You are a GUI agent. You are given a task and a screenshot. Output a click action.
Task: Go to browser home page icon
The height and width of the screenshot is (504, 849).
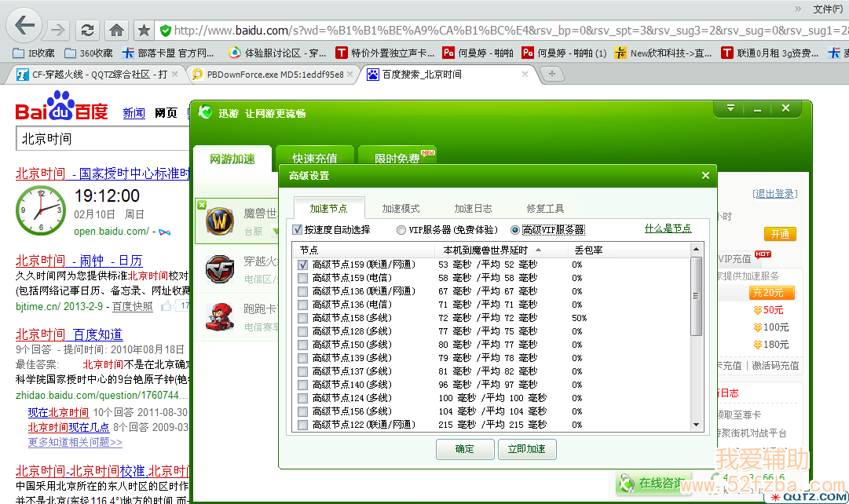point(116,30)
